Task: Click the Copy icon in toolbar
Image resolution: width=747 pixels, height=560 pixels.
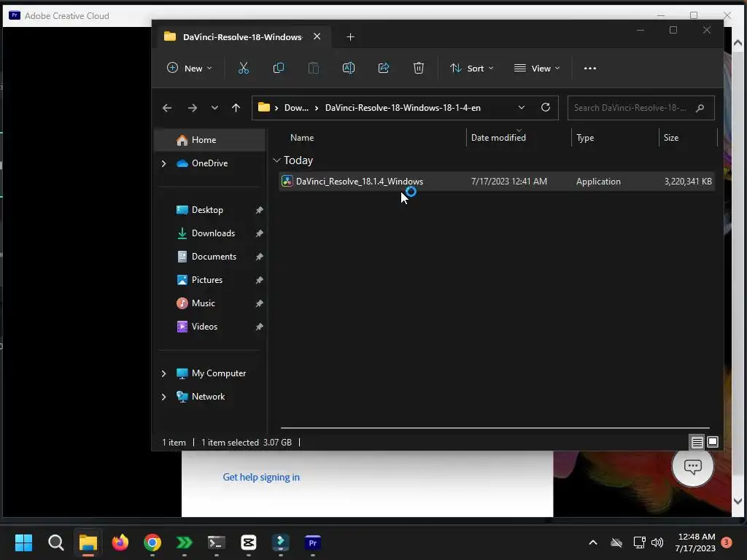Action: [278, 68]
